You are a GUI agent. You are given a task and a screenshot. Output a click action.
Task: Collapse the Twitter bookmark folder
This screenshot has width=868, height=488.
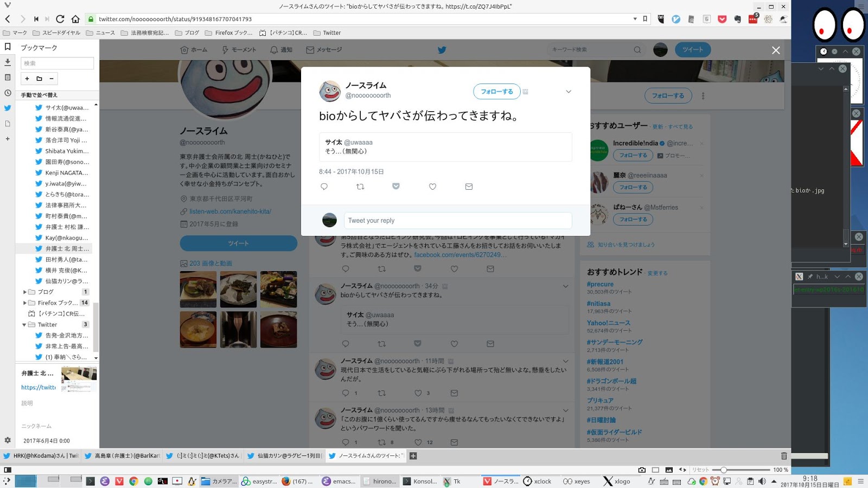24,325
